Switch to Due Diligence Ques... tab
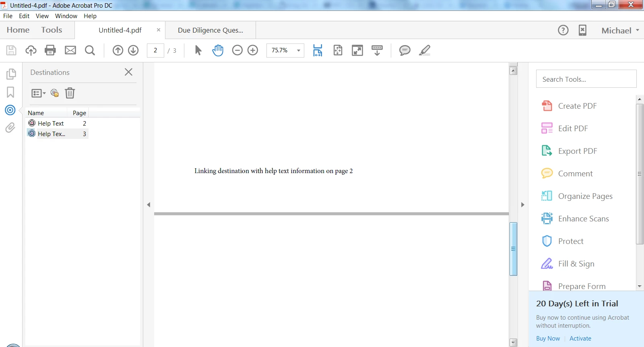644x347 pixels. [211, 30]
